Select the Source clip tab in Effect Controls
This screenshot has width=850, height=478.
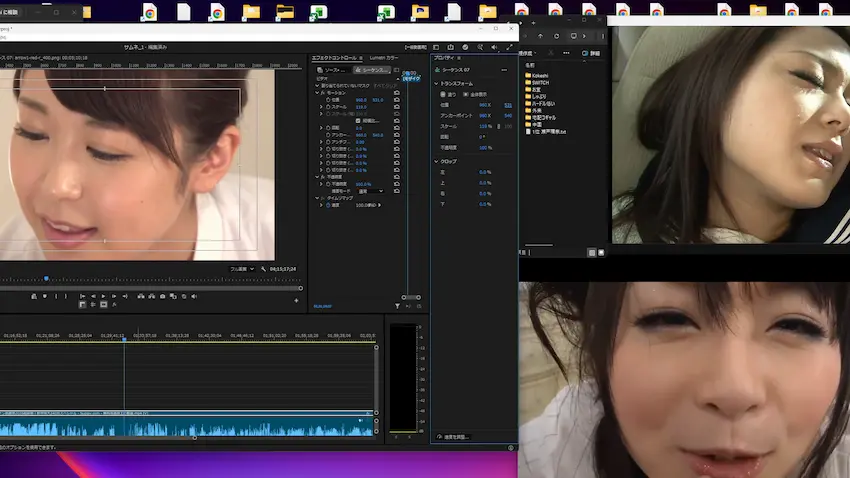point(334,70)
